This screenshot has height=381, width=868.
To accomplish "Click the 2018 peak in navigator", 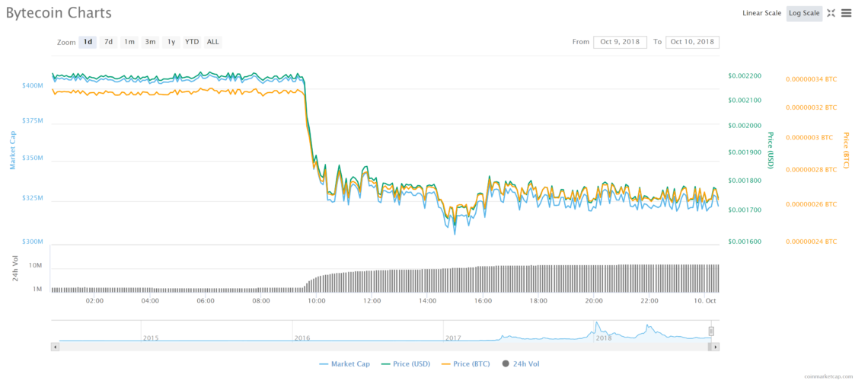I will (597, 323).
